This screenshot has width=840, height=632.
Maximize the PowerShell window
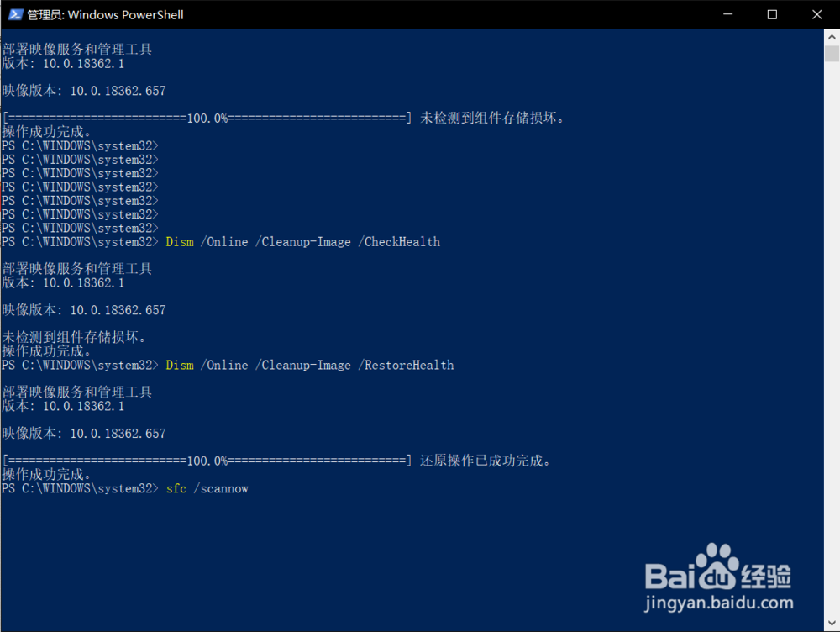[772, 14]
